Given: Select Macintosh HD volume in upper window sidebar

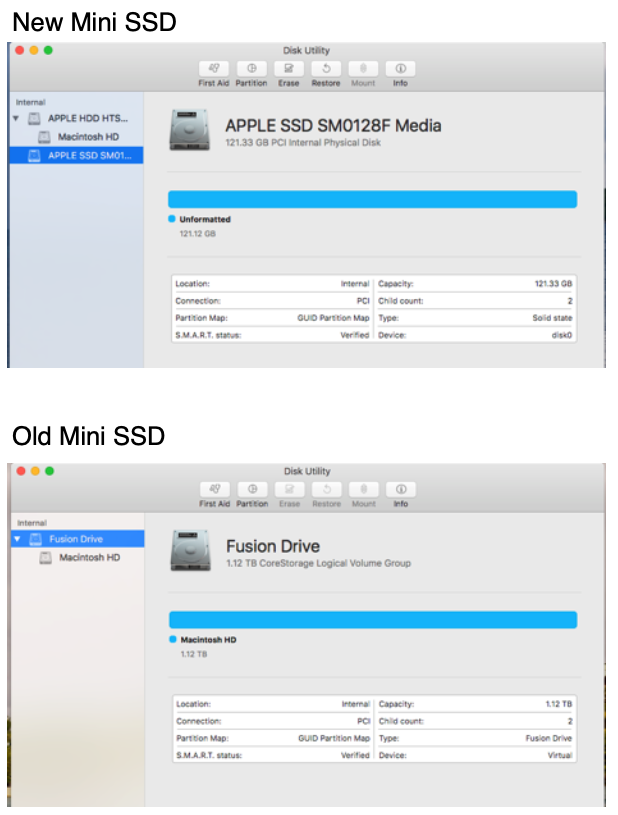Looking at the screenshot, I should [x=76, y=137].
